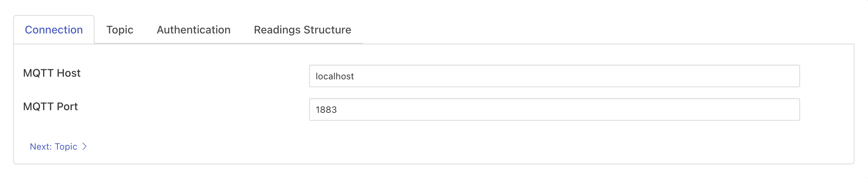The width and height of the screenshot is (868, 179).
Task: Click the middle of the port text box
Action: pos(554,109)
